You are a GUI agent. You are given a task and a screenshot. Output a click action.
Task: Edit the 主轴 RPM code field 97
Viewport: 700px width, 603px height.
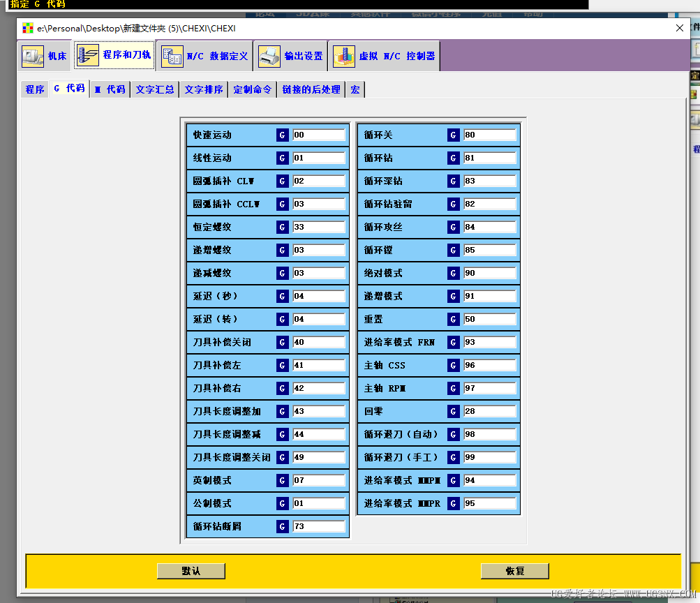[490, 388]
